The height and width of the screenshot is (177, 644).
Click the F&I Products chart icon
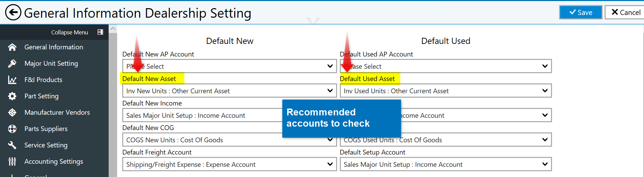[x=12, y=80]
